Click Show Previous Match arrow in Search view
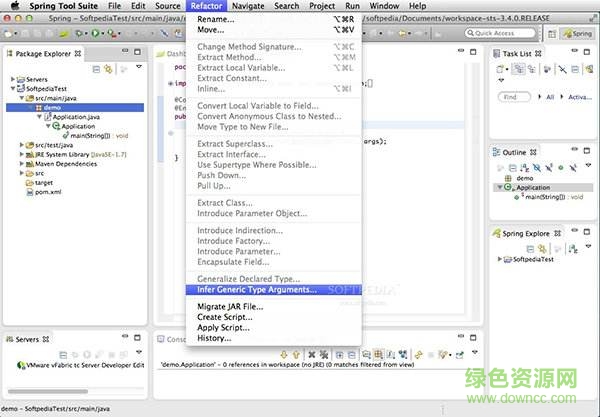Screen dimensions: 600x417 [296, 355]
